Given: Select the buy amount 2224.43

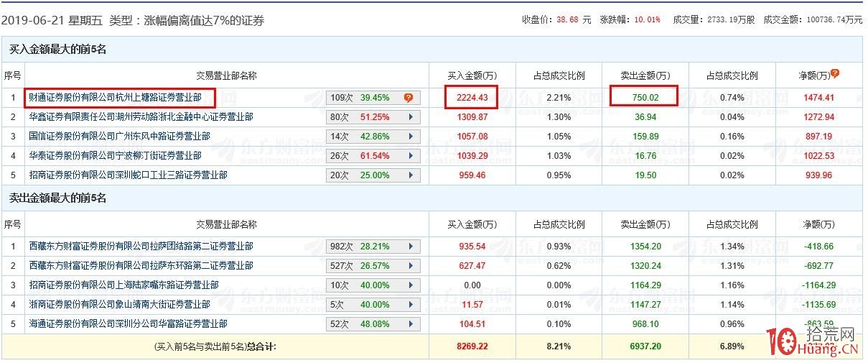Looking at the screenshot, I should [x=472, y=98].
